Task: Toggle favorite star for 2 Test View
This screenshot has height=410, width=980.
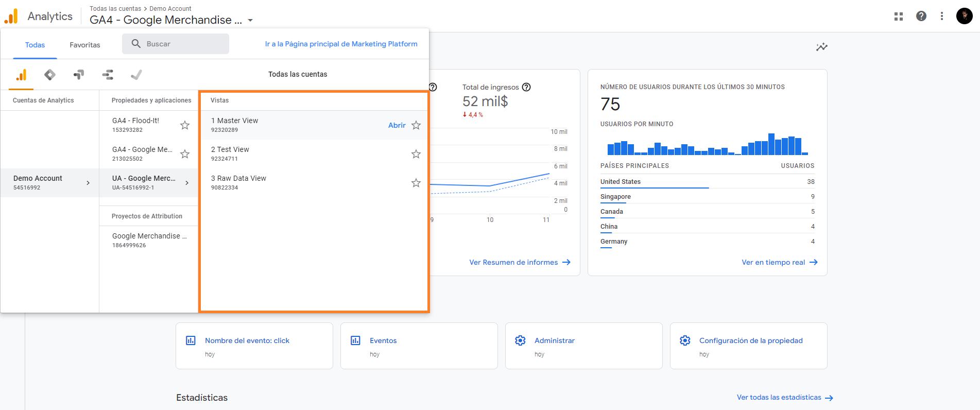Action: click(x=416, y=154)
